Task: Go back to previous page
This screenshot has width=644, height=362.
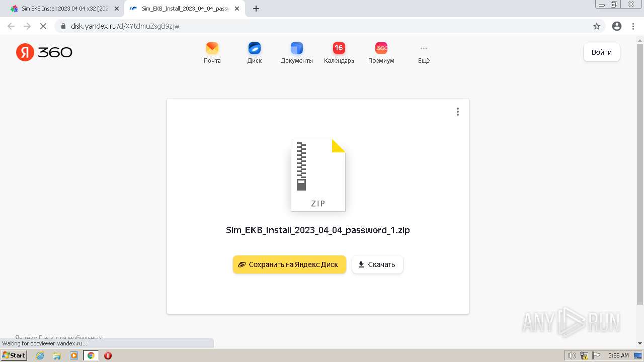Action: click(11, 26)
